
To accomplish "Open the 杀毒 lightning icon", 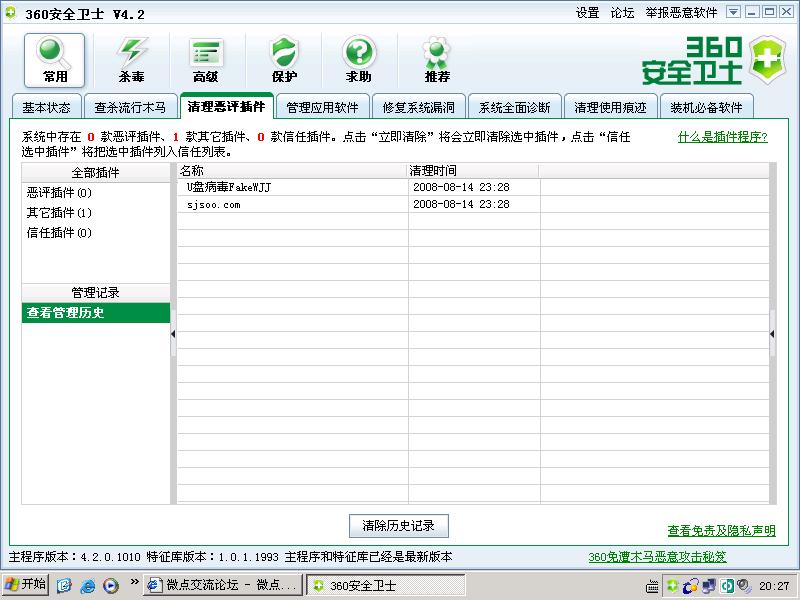I will [x=132, y=60].
